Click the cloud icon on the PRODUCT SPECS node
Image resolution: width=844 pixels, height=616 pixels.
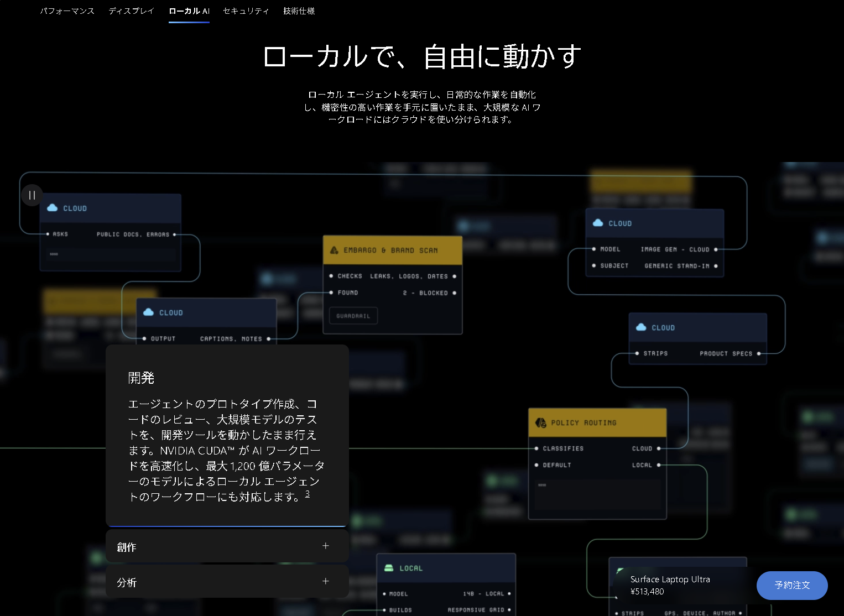[641, 327]
